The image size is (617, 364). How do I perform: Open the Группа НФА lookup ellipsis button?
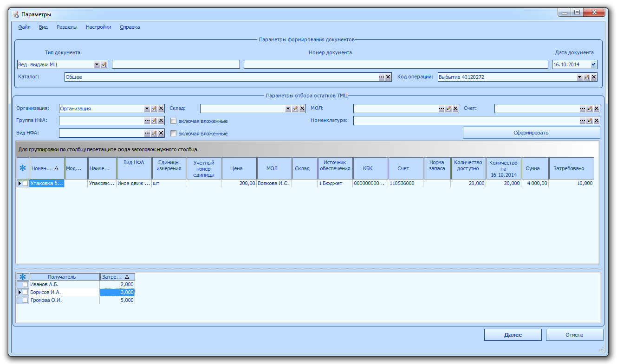147,121
